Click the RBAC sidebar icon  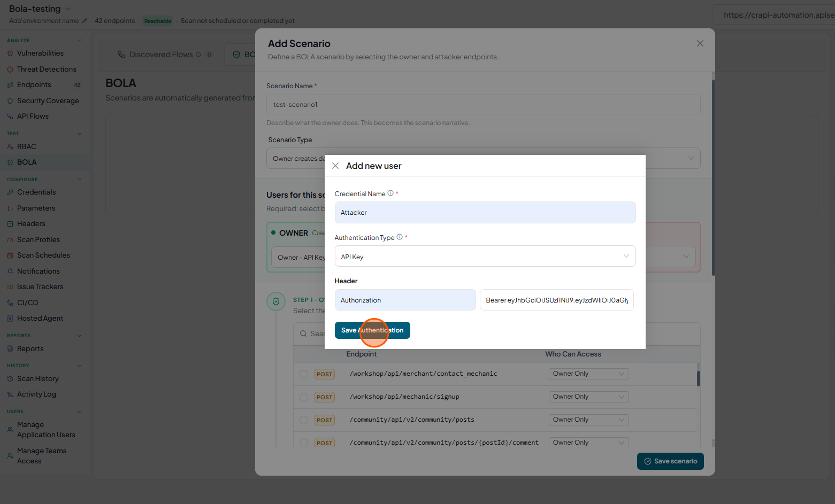(x=10, y=147)
